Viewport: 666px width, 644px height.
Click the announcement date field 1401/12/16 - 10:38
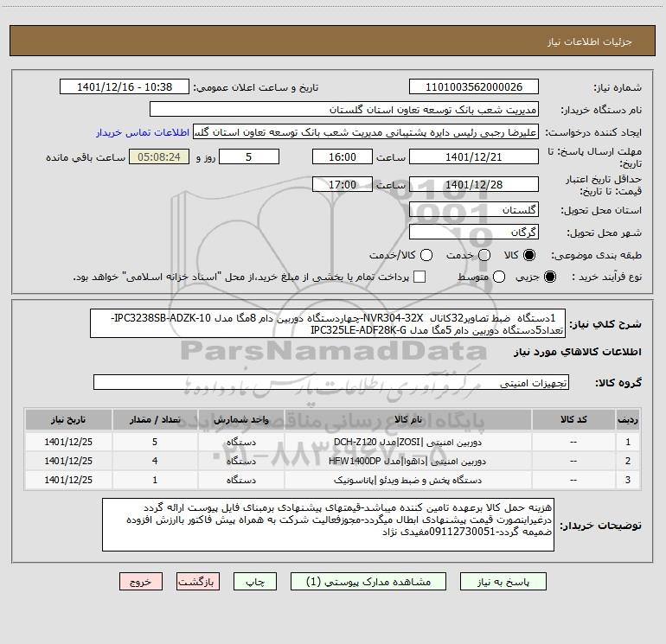click(x=125, y=87)
